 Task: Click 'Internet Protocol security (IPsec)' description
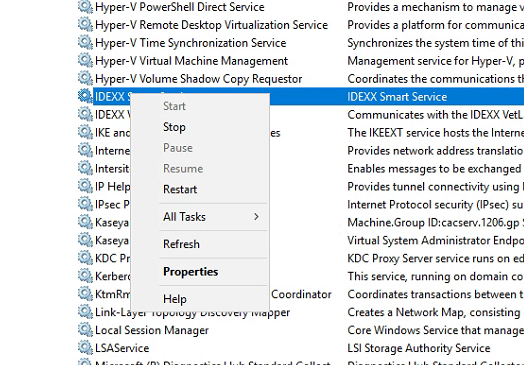pos(435,205)
